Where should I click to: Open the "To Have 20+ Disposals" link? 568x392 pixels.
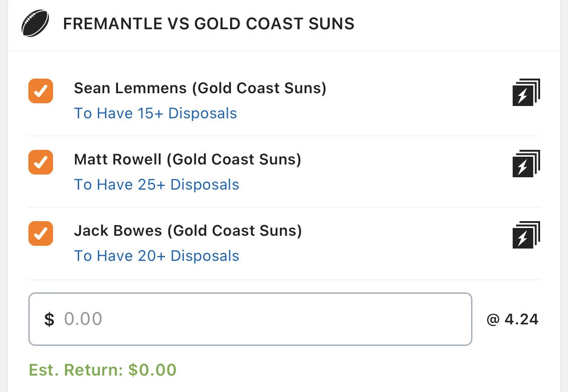(156, 256)
